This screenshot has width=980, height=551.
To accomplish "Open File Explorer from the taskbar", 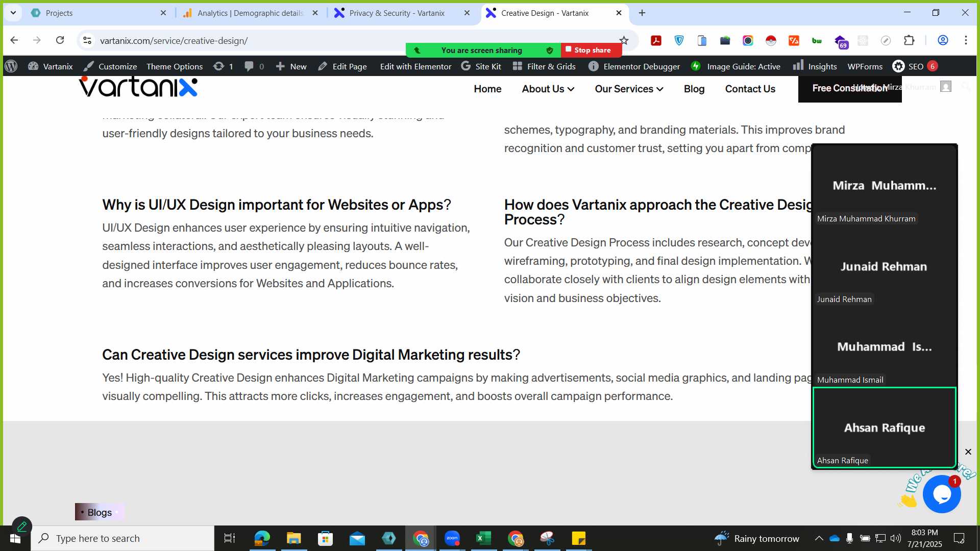I will [293, 538].
